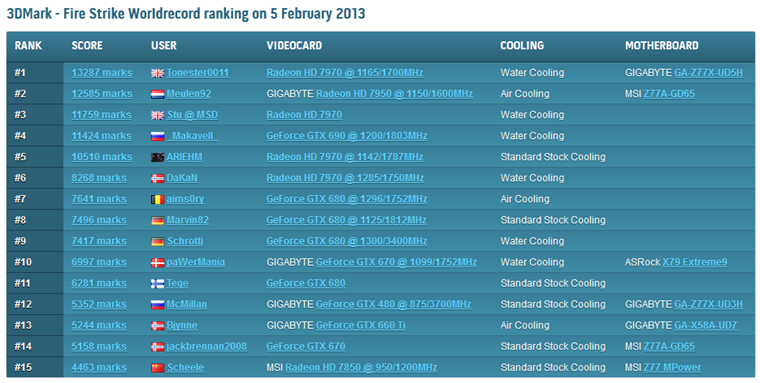The height and width of the screenshot is (383, 760).
Task: Click the flag icon beside jackbrennan2008
Action: tap(158, 347)
